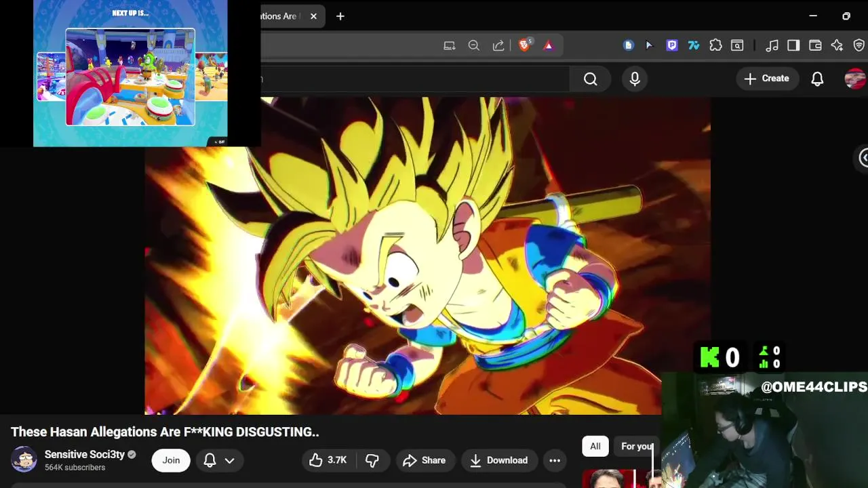Click the blue document extension icon
Screen dimensions: 868x488
[x=628, y=45]
